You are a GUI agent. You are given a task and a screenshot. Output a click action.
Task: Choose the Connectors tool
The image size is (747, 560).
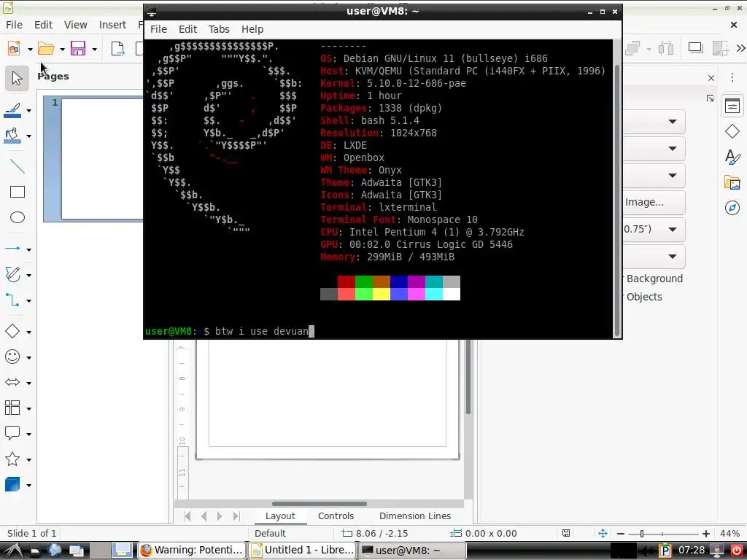pos(12,300)
